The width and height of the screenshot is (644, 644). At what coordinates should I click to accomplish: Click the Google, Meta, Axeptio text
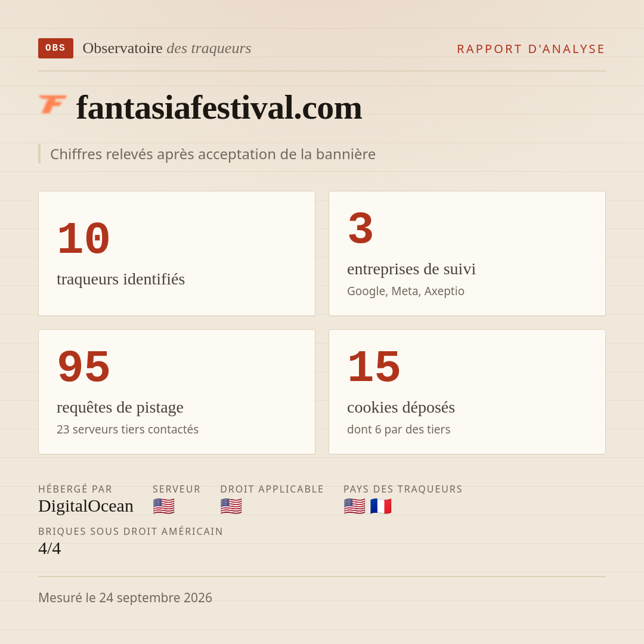[x=406, y=291]
